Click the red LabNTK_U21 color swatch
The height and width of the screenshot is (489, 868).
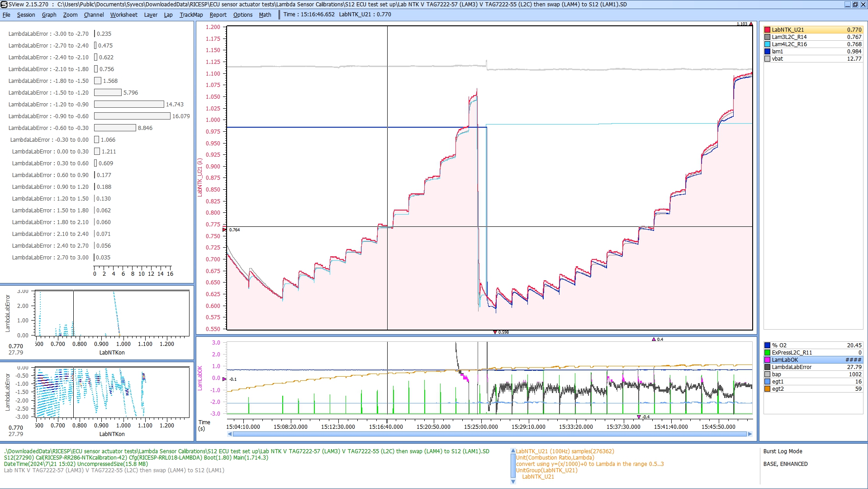pos(767,30)
